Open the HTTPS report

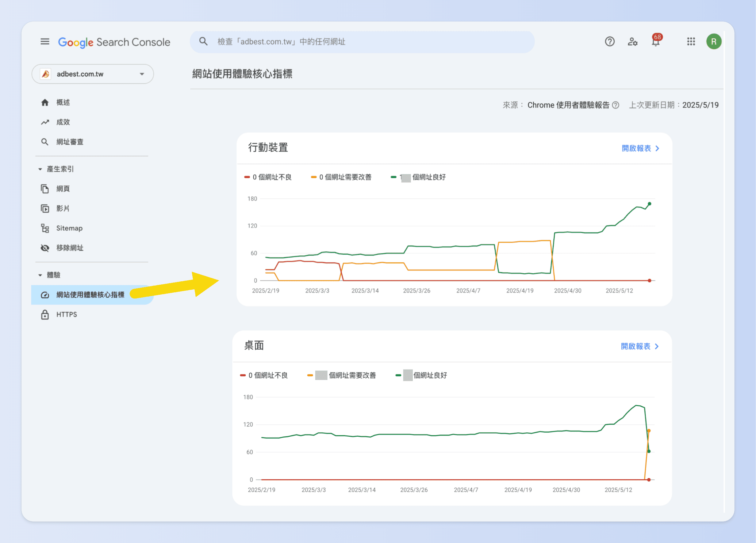click(x=66, y=314)
